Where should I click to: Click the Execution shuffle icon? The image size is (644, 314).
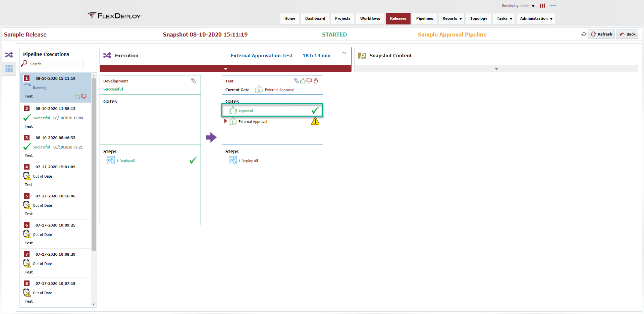107,56
